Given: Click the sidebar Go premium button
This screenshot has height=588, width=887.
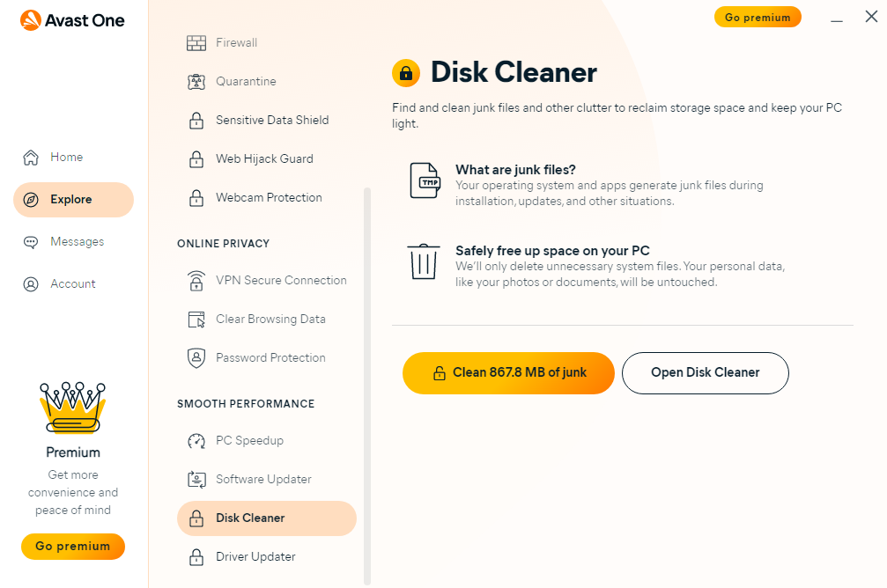Looking at the screenshot, I should (x=73, y=547).
